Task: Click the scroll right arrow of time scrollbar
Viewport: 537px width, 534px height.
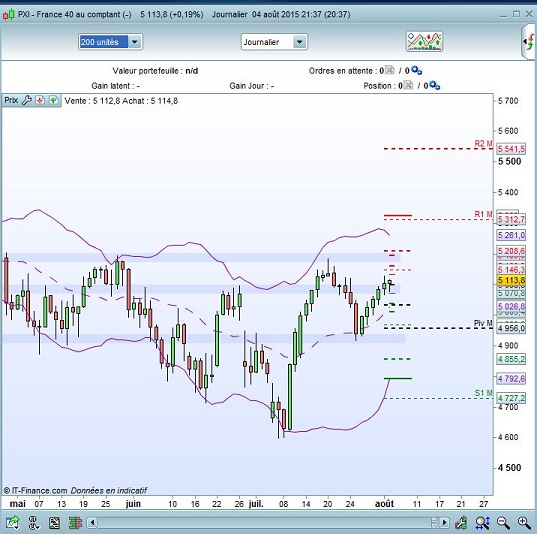Action: point(445,523)
